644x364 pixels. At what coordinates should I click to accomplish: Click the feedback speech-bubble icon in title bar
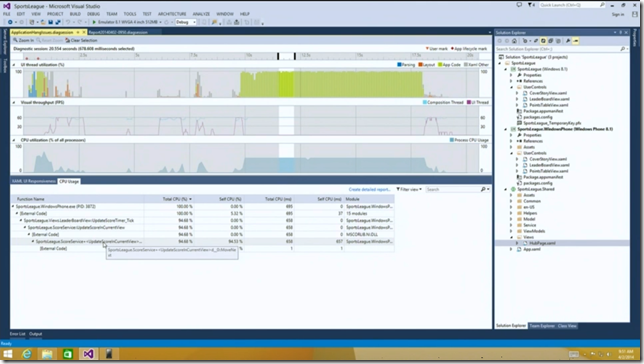click(519, 5)
